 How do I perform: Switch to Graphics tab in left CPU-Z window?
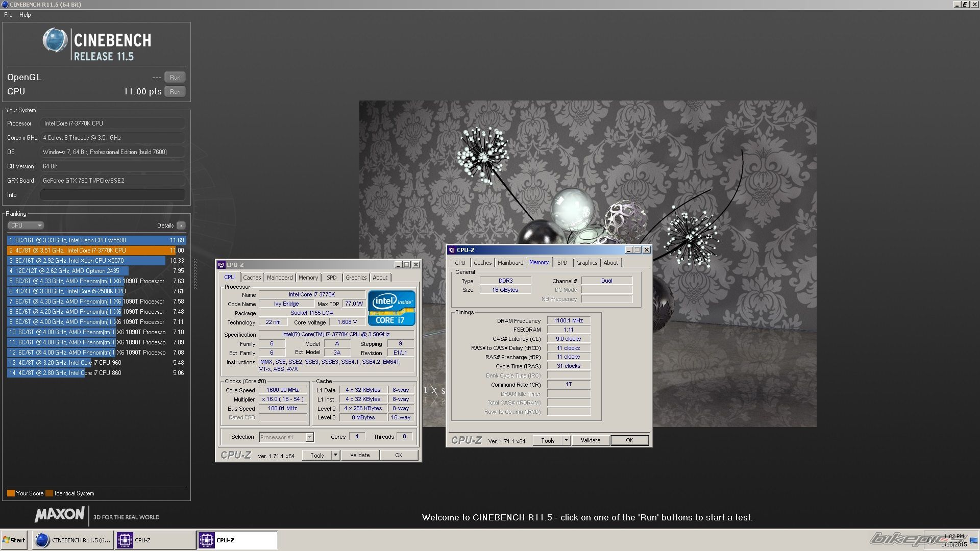[356, 278]
